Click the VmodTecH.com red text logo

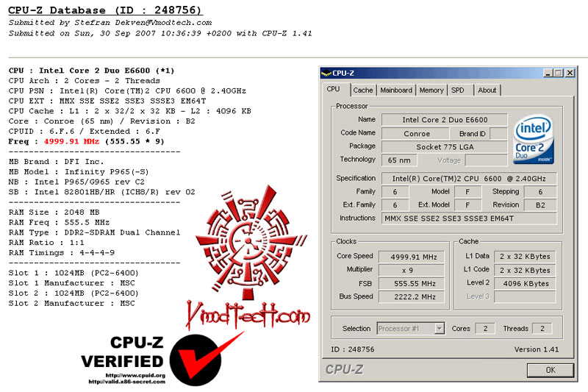(248, 316)
